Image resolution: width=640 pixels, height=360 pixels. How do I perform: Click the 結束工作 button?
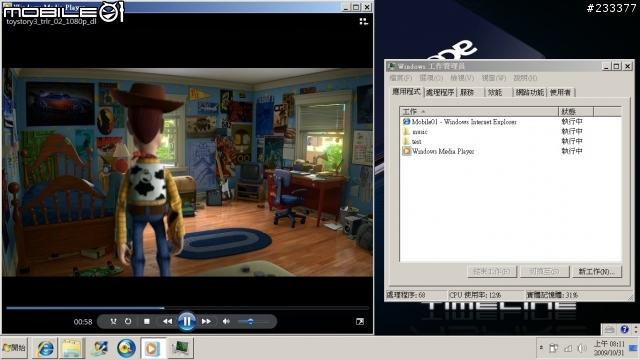pos(492,271)
